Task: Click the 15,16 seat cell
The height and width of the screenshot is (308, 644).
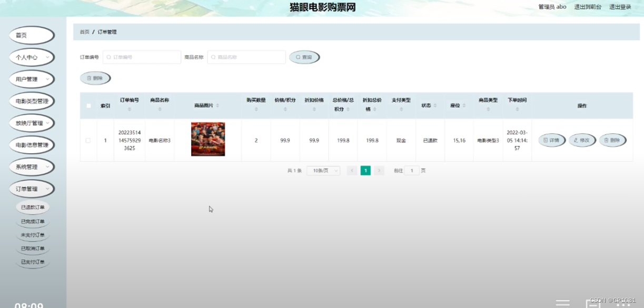Action: pos(459,141)
